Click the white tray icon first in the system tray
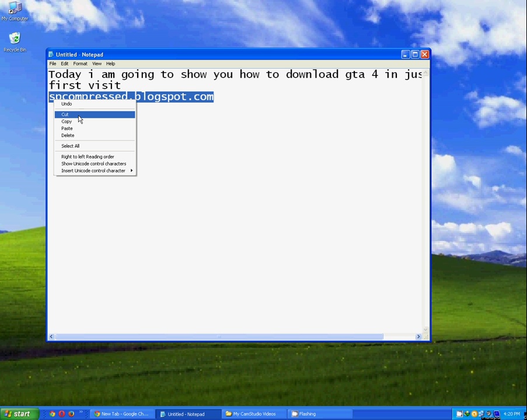 point(459,414)
